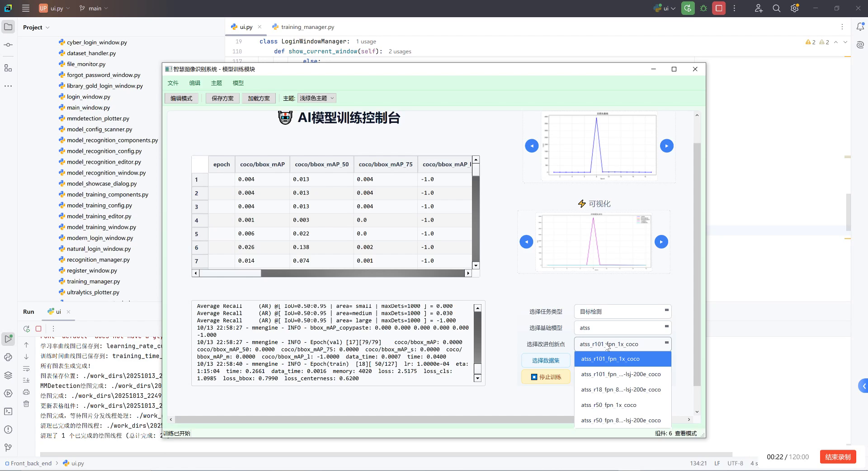
Task: Click the 编辑模式 button
Action: tap(181, 98)
